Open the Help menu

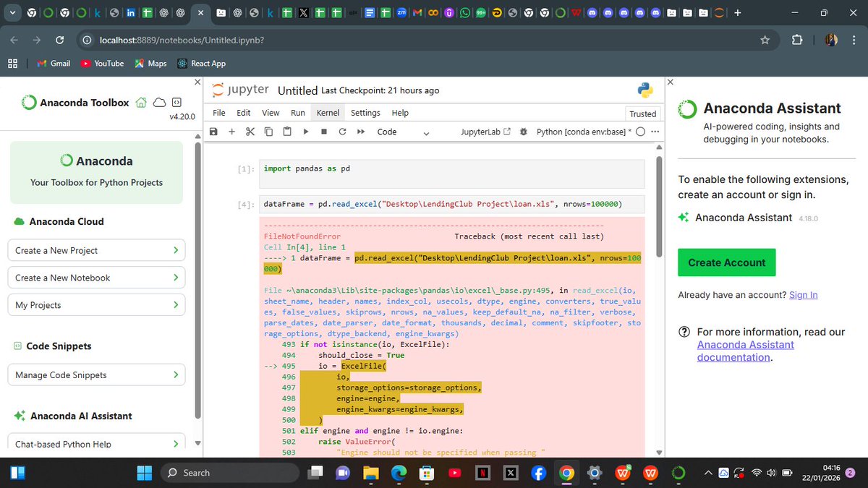tap(400, 113)
